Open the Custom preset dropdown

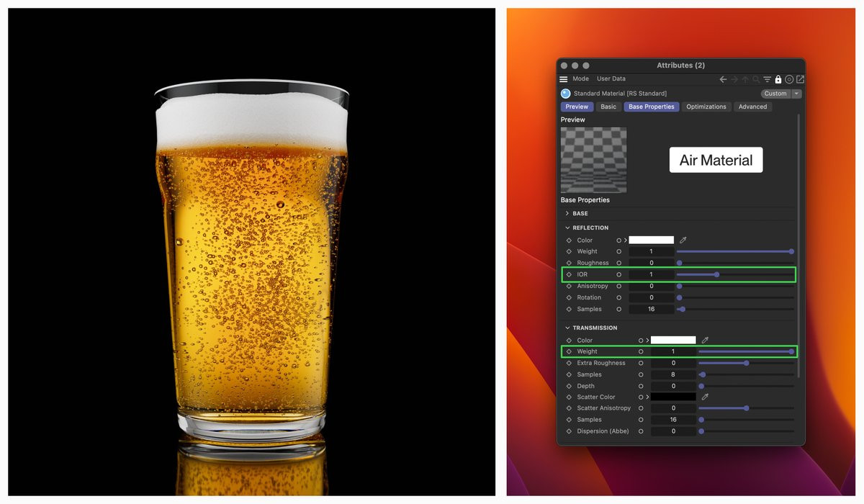pyautogui.click(x=775, y=94)
